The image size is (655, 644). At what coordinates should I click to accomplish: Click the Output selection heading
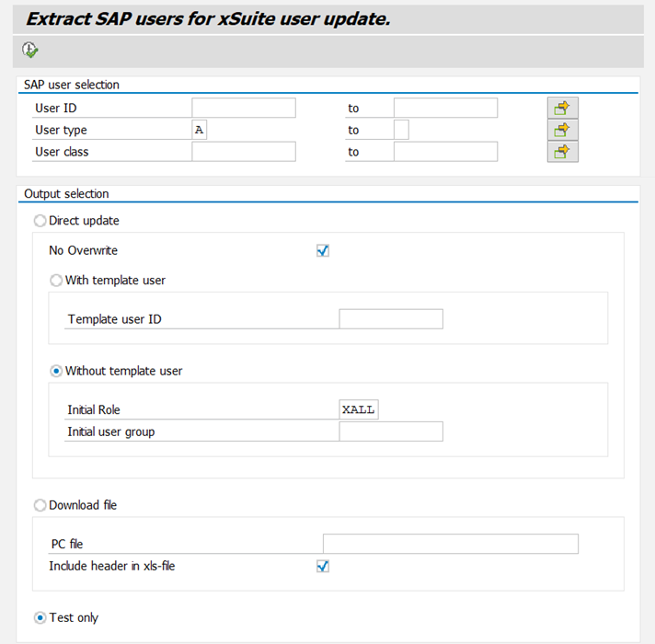point(66,194)
